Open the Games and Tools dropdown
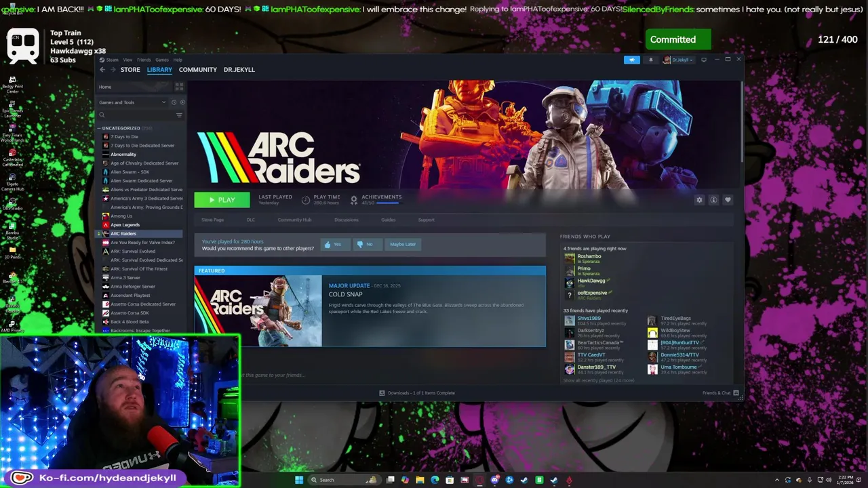Screen dimensions: 868x488 (x=132, y=102)
